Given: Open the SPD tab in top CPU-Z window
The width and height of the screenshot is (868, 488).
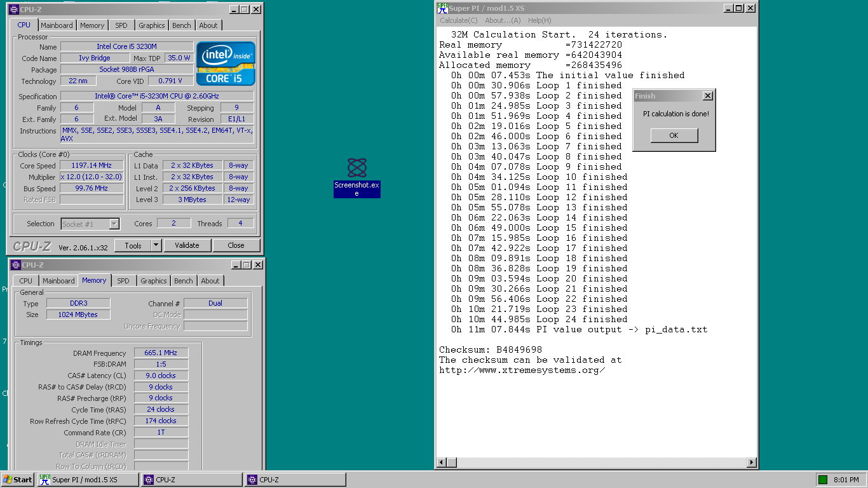Looking at the screenshot, I should point(121,25).
